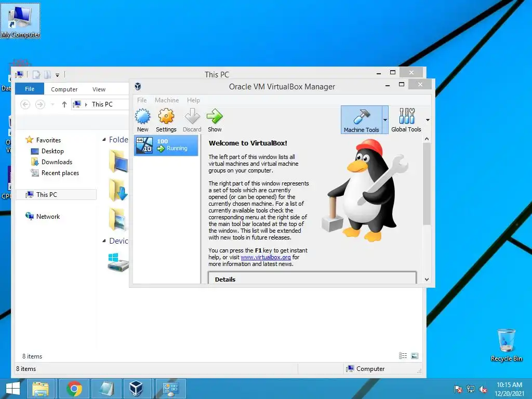Switch This PC to details view icon
Image resolution: width=532 pixels, height=399 pixels.
[403, 356]
